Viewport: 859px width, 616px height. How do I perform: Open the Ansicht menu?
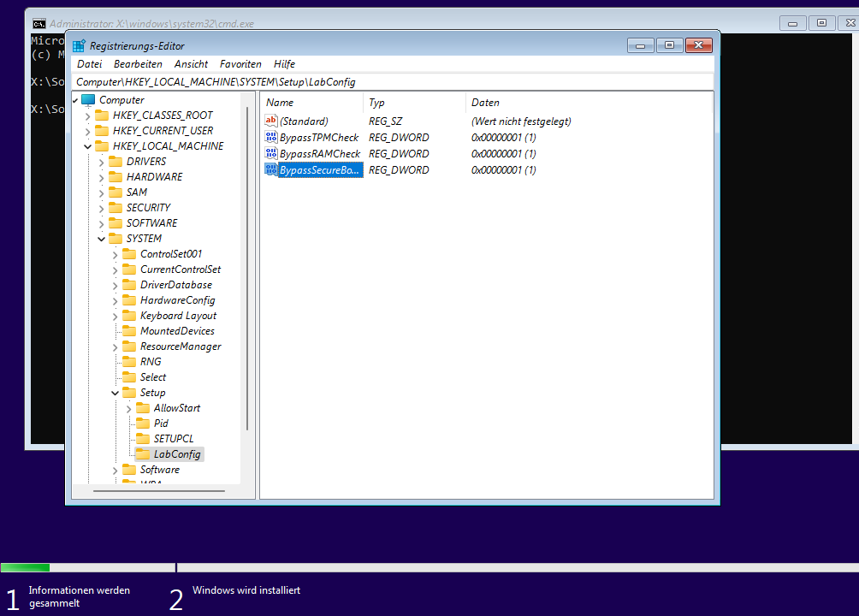coord(191,64)
